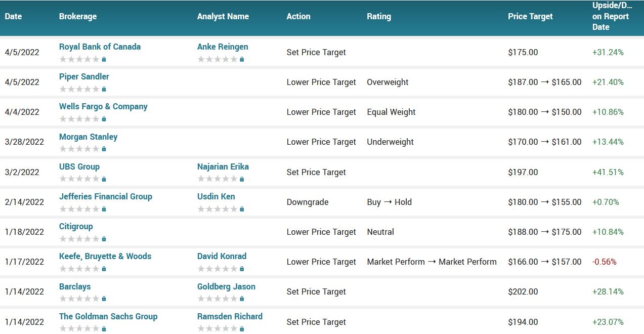Sort by Rating column header
Screen dimensions: 644x334
point(379,16)
